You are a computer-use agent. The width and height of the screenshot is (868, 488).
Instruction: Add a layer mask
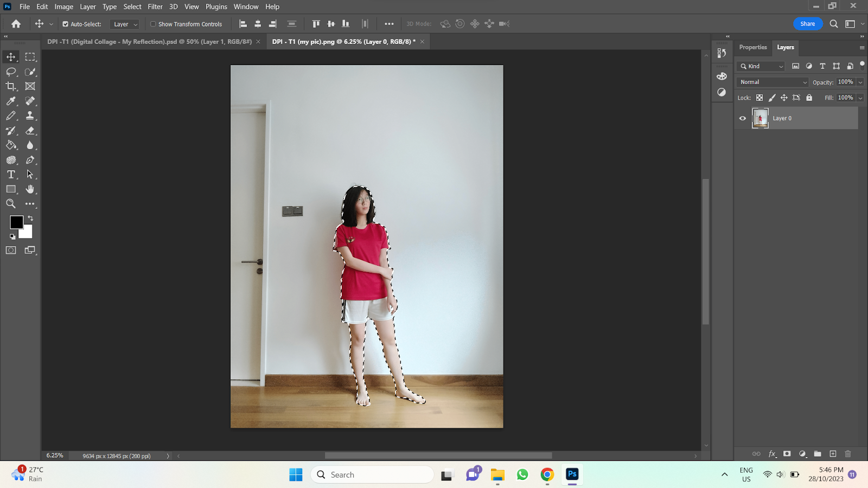tap(787, 454)
